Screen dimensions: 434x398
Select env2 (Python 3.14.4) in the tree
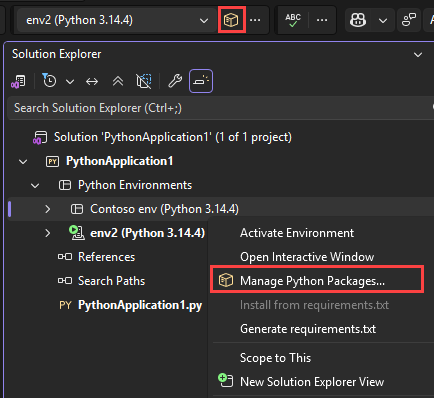[147, 233]
